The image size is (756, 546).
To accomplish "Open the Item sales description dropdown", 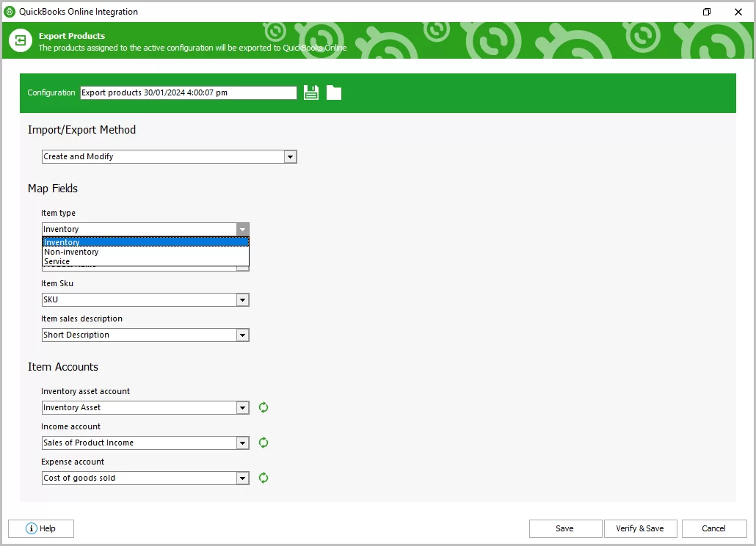I will coord(242,335).
